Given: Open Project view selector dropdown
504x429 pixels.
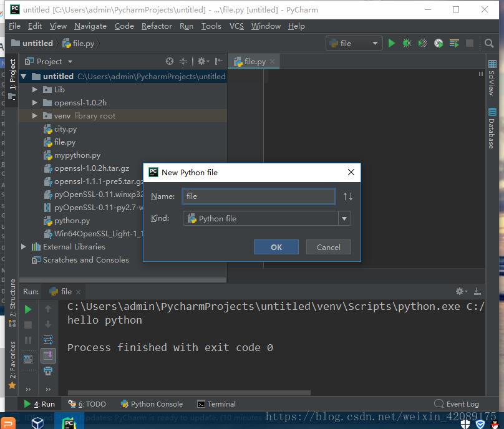Looking at the screenshot, I should click(49, 61).
